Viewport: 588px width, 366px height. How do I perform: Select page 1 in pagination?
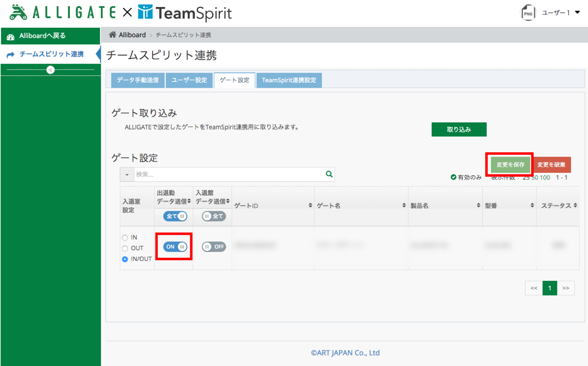550,288
